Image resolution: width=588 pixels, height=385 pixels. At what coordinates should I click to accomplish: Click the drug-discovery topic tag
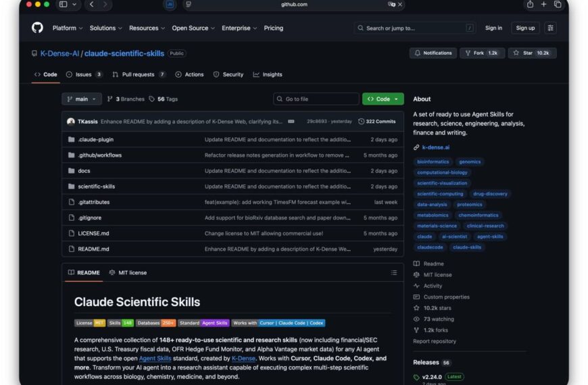pyautogui.click(x=490, y=194)
